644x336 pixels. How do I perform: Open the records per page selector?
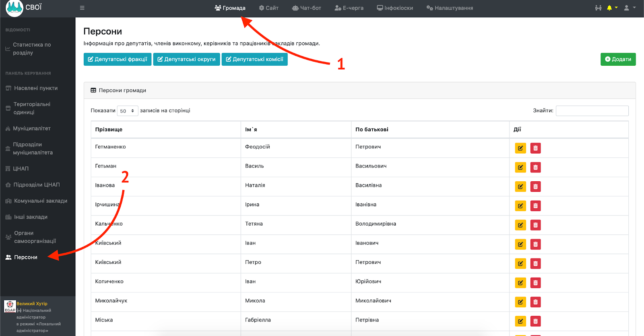click(x=127, y=111)
